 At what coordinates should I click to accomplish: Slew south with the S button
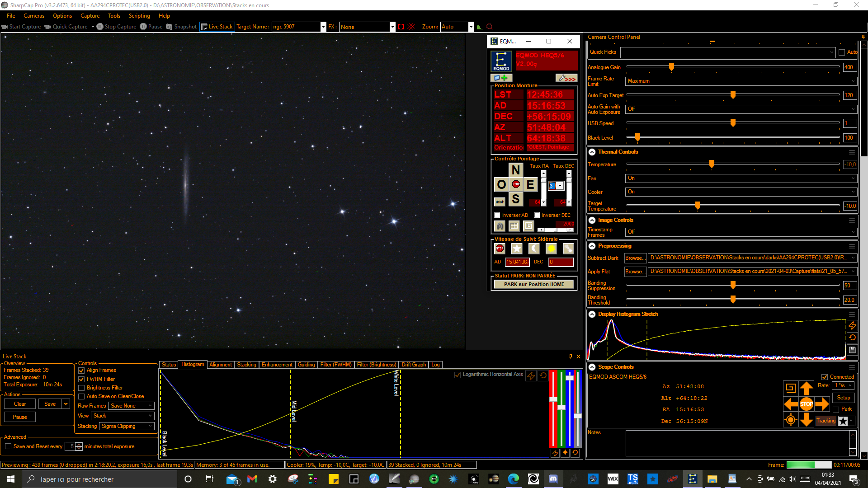(x=516, y=199)
